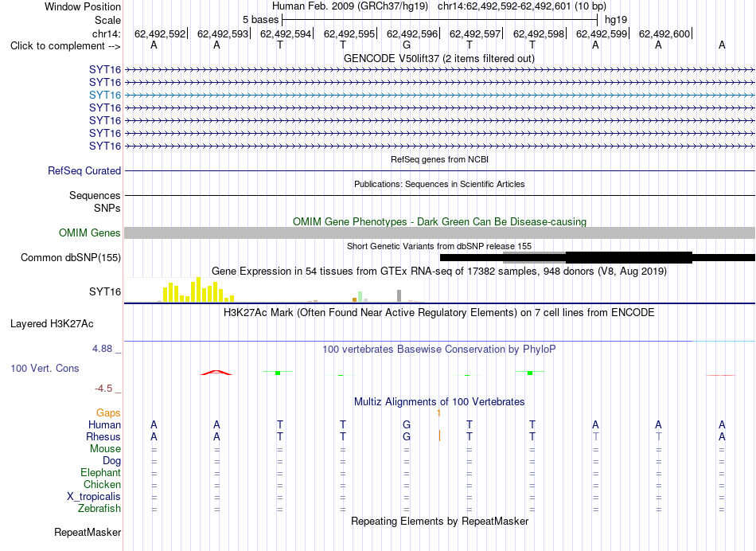Click the G base in the reference sequence row
Viewport: 756px width, 551px height.
tap(407, 45)
